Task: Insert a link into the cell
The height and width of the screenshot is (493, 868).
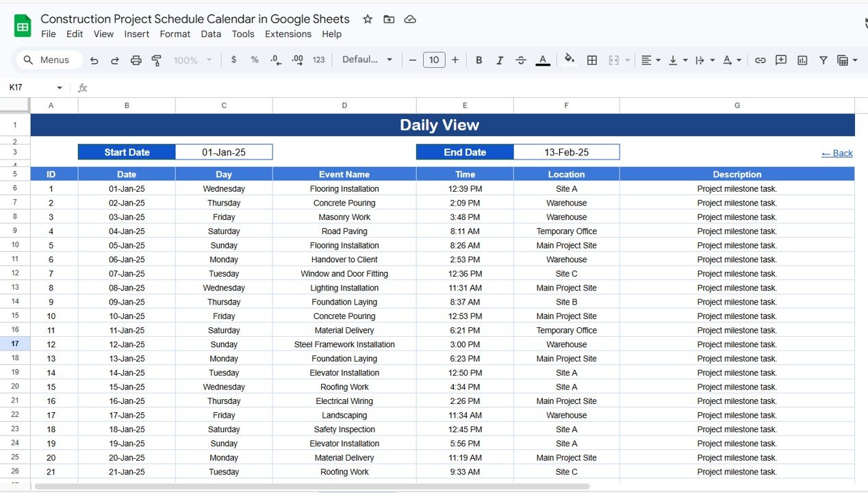Action: [x=760, y=60]
